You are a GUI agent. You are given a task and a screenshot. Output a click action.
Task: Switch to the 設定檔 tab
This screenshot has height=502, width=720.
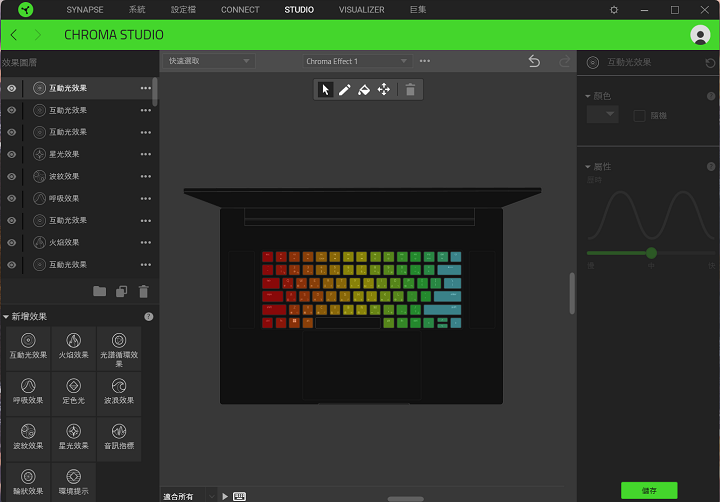point(183,10)
